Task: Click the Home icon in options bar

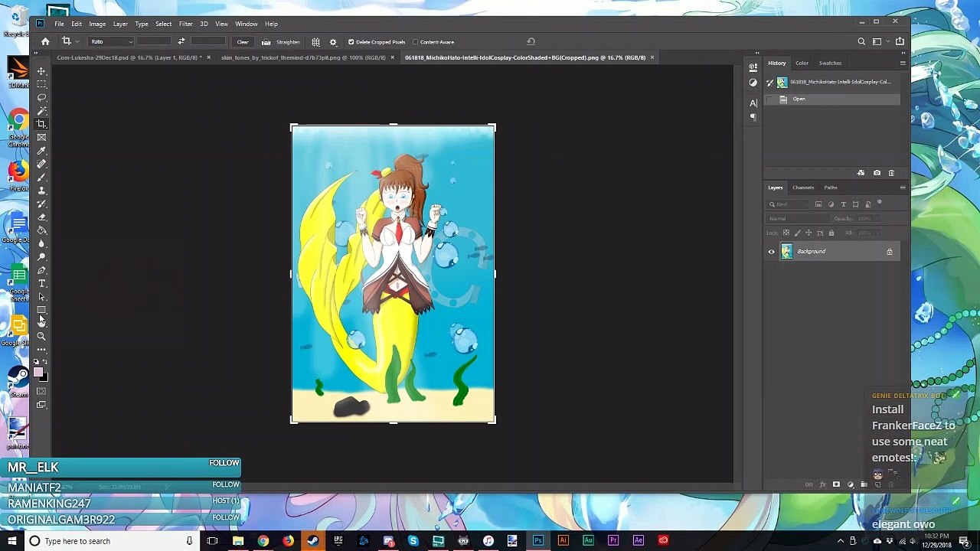Action: pos(45,41)
